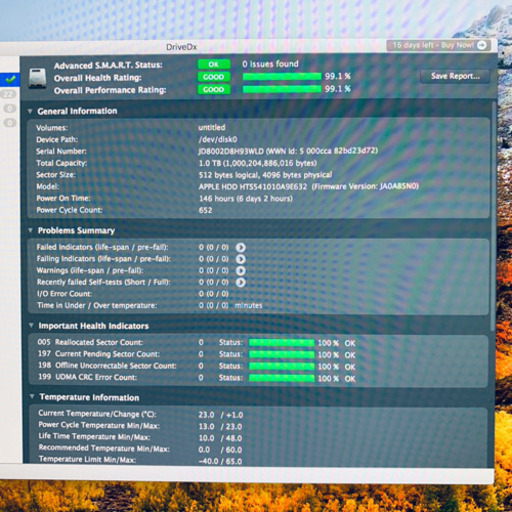Click the '005 Reallocated Sector Count' row label
Image resolution: width=512 pixels, height=512 pixels.
tap(90, 342)
